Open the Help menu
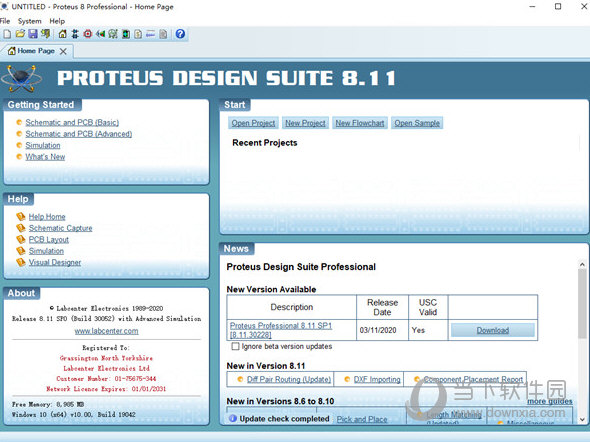590x442 pixels. pyautogui.click(x=57, y=21)
